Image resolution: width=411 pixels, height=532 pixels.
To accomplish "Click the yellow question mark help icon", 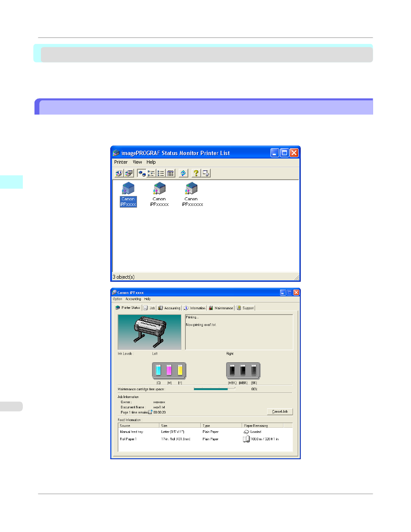I will pos(196,173).
